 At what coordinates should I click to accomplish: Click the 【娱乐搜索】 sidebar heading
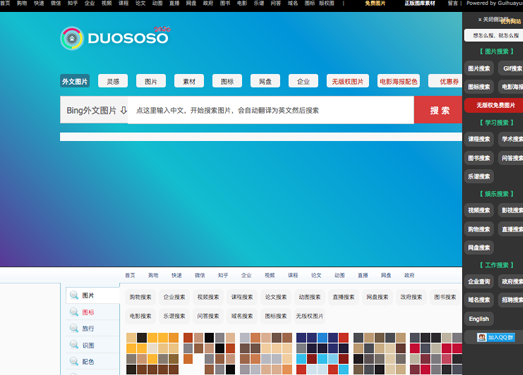496,194
